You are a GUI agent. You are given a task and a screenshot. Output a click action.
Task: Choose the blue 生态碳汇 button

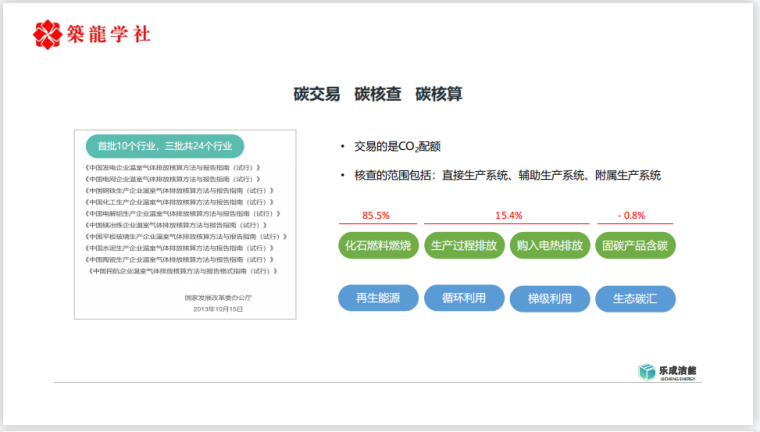[x=634, y=298]
